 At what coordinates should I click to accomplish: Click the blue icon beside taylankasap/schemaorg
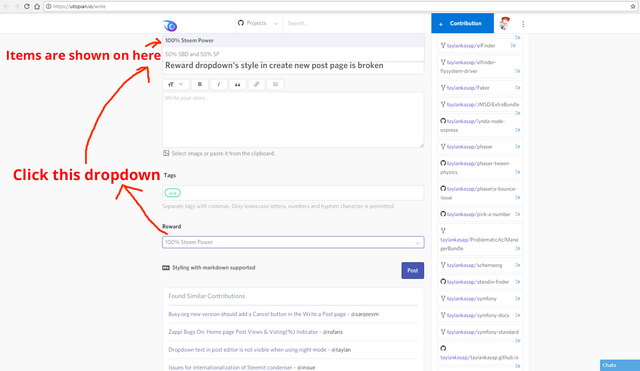pyautogui.click(x=518, y=265)
